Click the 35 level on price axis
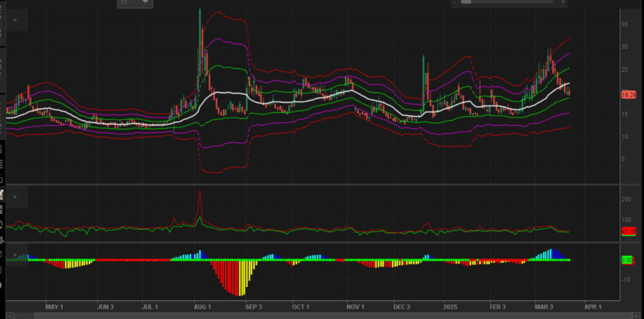The width and height of the screenshot is (644, 319). click(x=625, y=24)
